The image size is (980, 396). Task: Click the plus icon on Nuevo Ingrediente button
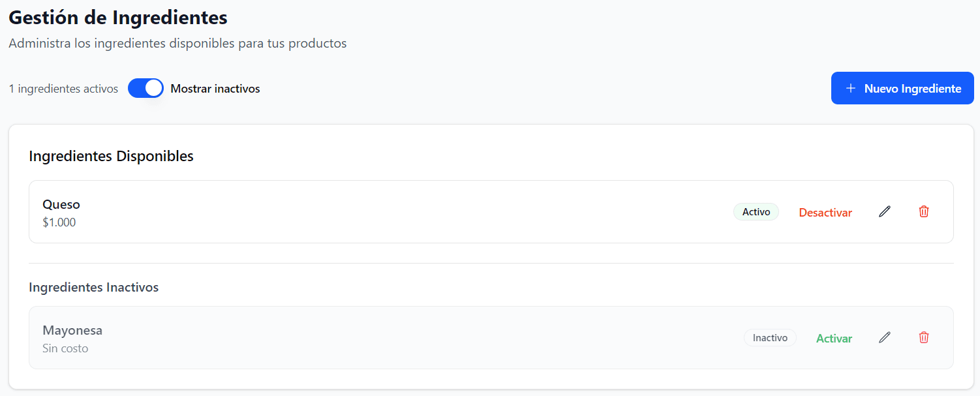coord(851,87)
